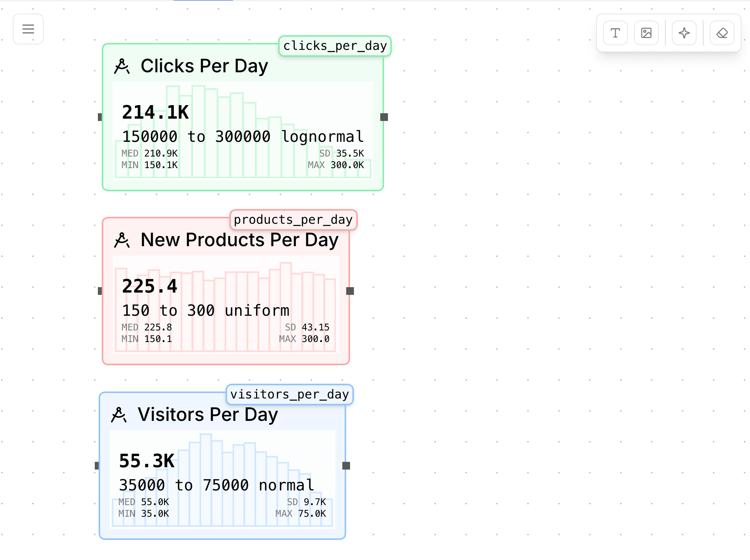Click the compass icon beside New Products Per Day

tap(122, 240)
